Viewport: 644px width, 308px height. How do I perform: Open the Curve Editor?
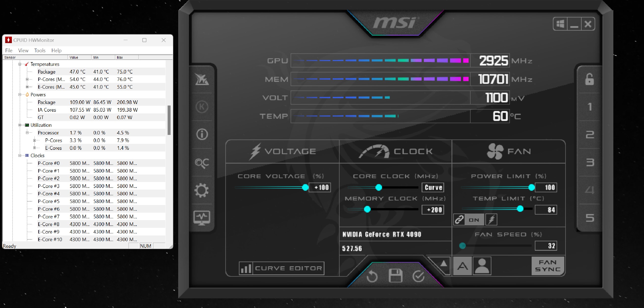coord(282,268)
